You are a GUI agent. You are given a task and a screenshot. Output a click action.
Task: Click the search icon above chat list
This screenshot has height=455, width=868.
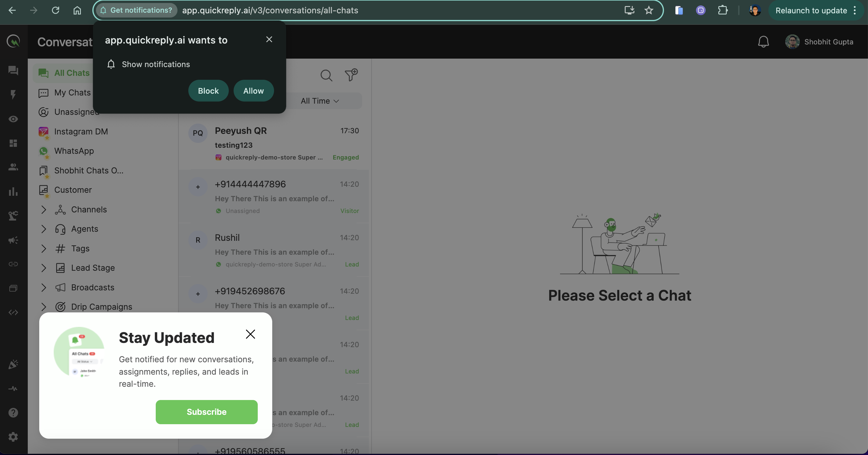[326, 75]
